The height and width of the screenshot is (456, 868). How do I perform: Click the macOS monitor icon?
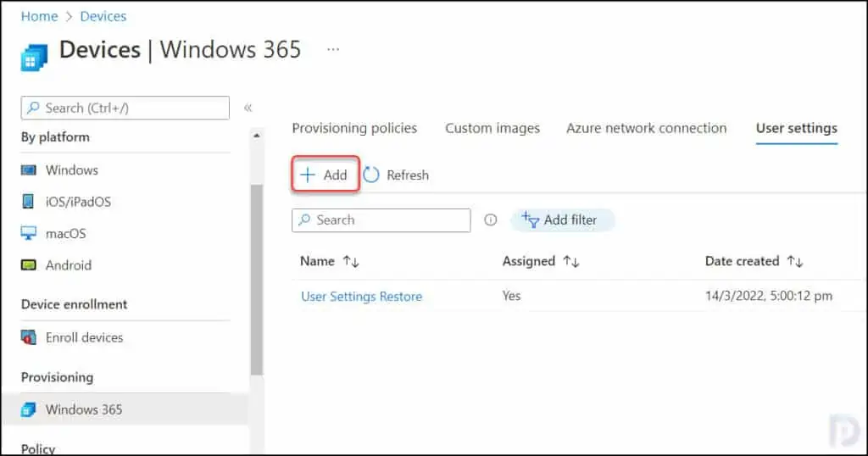(28, 233)
